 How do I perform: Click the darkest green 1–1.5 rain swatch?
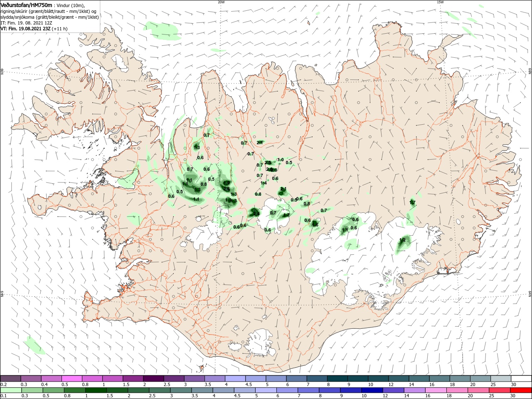point(96,390)
